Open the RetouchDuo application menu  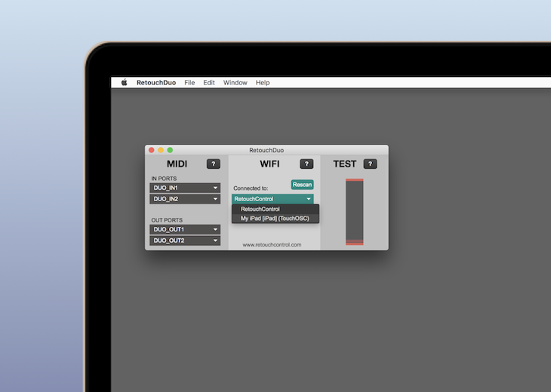pyautogui.click(x=156, y=82)
